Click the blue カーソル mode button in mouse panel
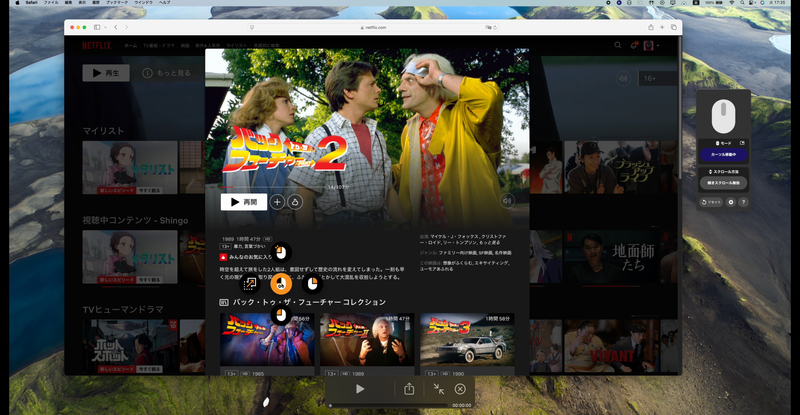 pos(723,154)
